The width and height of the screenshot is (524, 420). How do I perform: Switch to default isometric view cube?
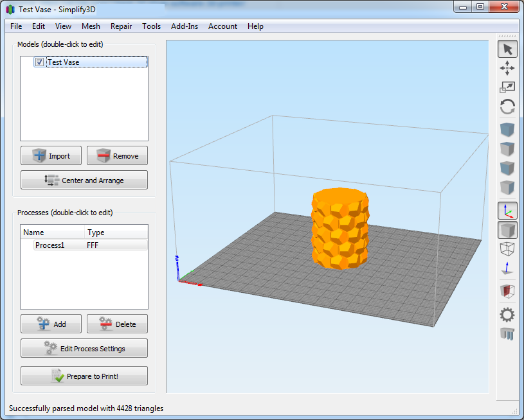tap(507, 130)
